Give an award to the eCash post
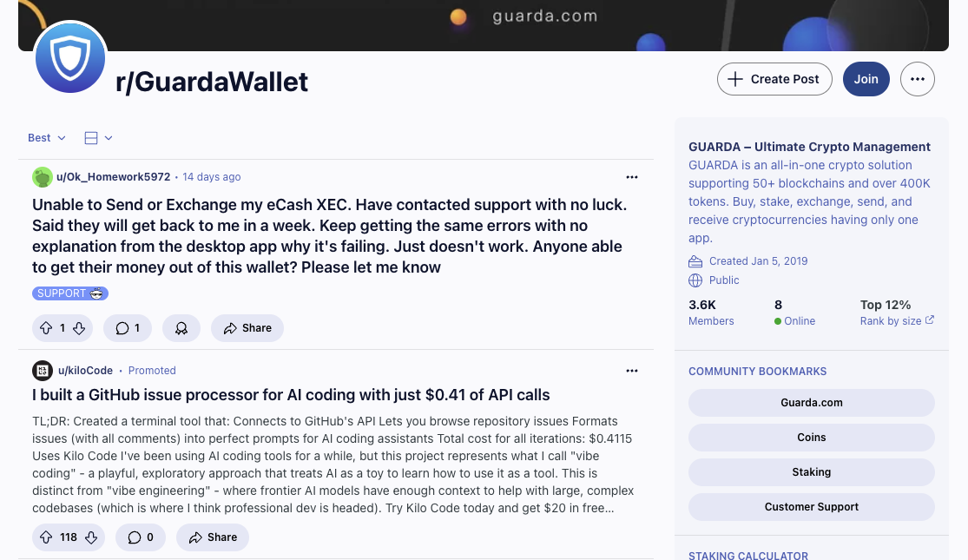The width and height of the screenshot is (968, 560). point(181,328)
